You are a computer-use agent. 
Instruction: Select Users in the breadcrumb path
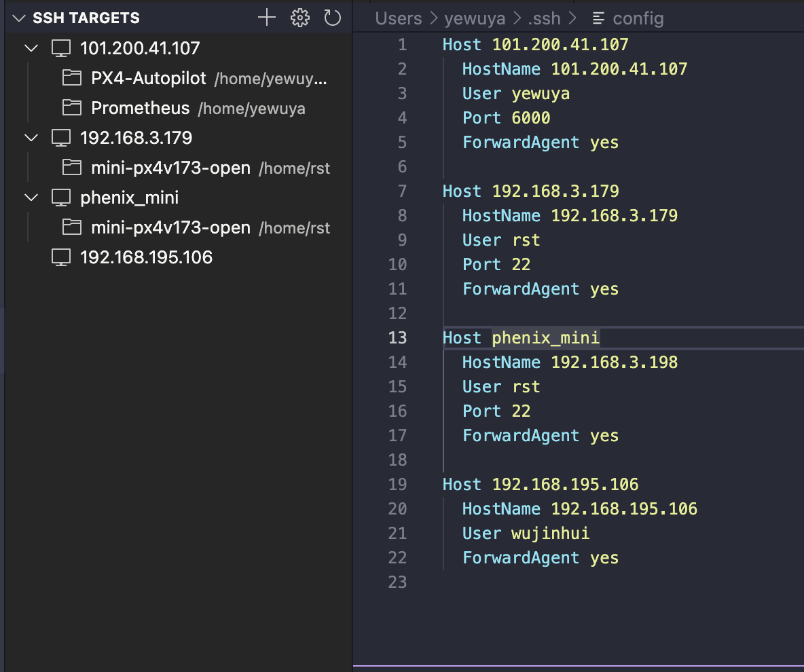399,18
